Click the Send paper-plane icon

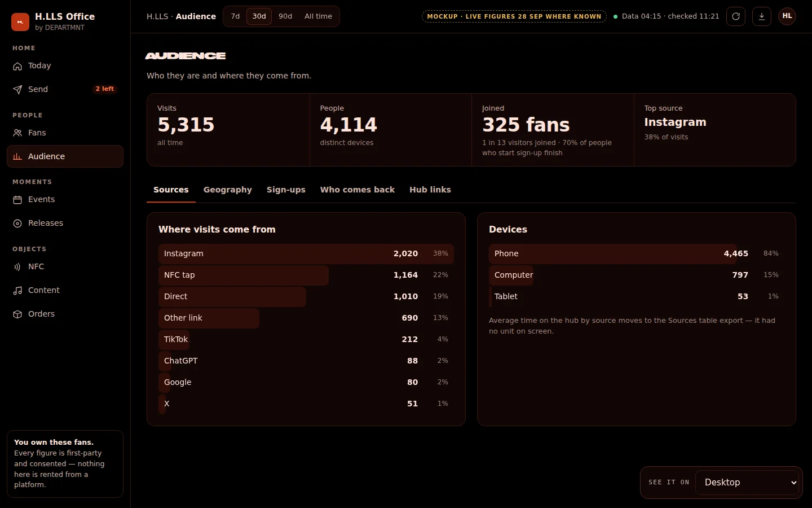[x=17, y=90]
